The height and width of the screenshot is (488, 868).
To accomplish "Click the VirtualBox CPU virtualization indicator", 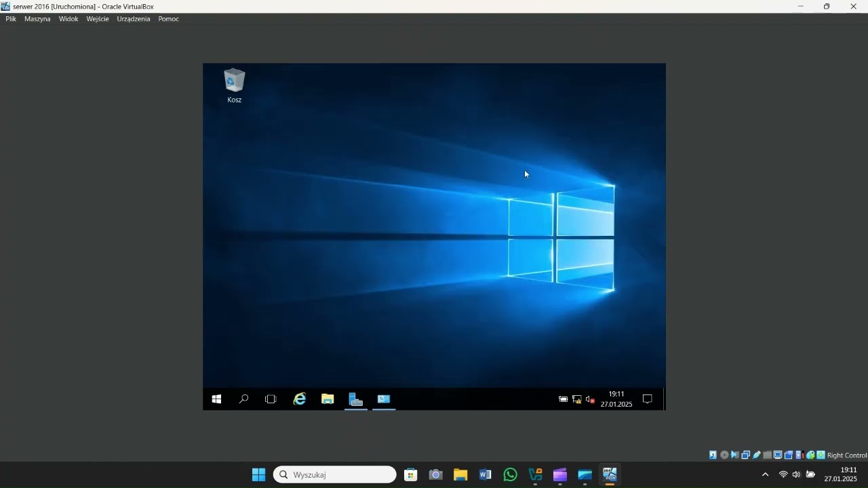I will click(x=800, y=455).
